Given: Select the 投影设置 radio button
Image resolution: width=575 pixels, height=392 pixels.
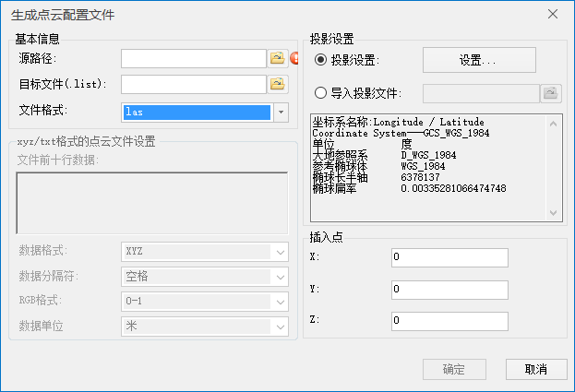Looking at the screenshot, I should 321,60.
